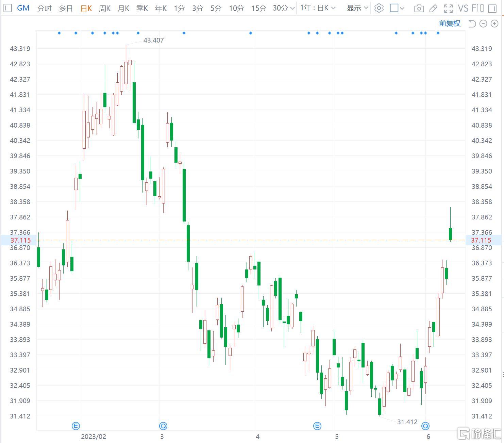
Task: Switch to the 5分 five-minute chart
Action: pos(216,8)
